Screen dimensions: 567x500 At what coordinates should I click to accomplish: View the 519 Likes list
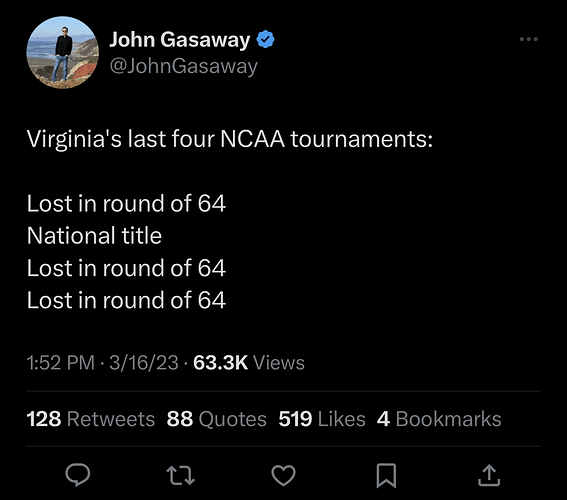[322, 419]
